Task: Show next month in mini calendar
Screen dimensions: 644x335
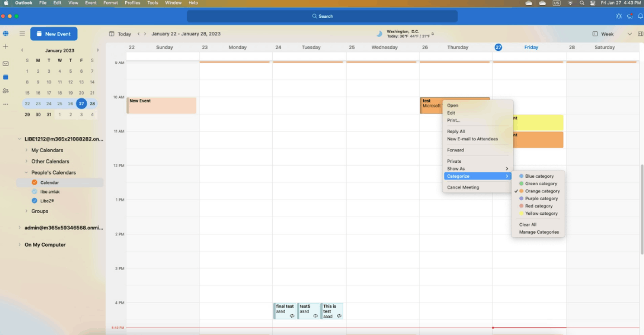Action: click(98, 50)
